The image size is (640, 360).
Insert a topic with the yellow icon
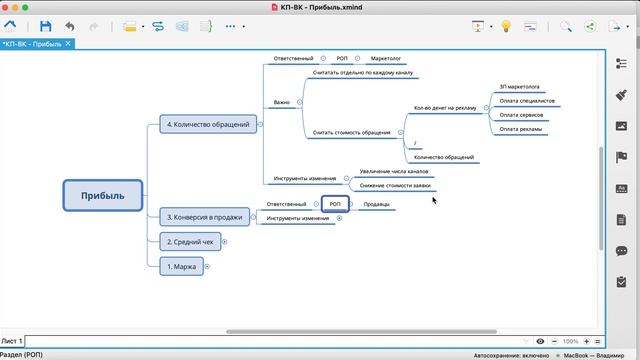(x=130, y=27)
